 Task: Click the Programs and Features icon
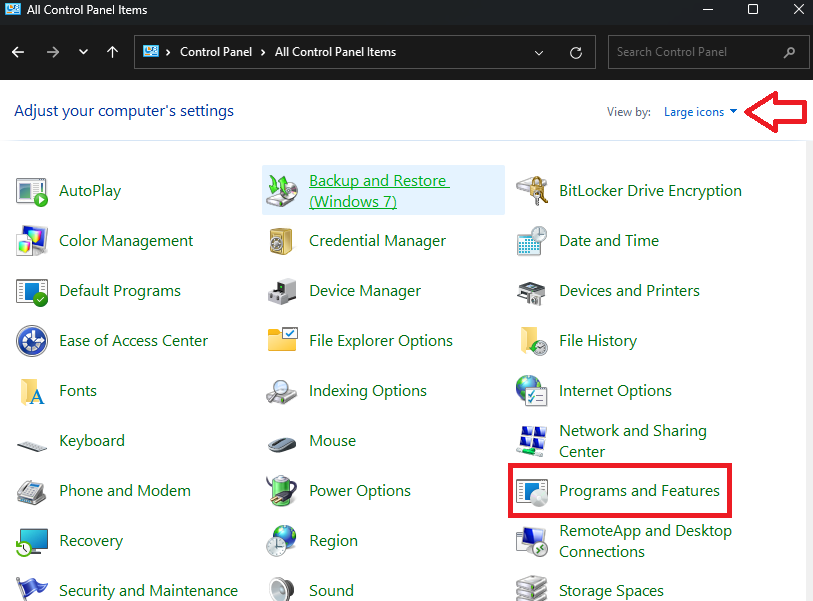coord(532,491)
